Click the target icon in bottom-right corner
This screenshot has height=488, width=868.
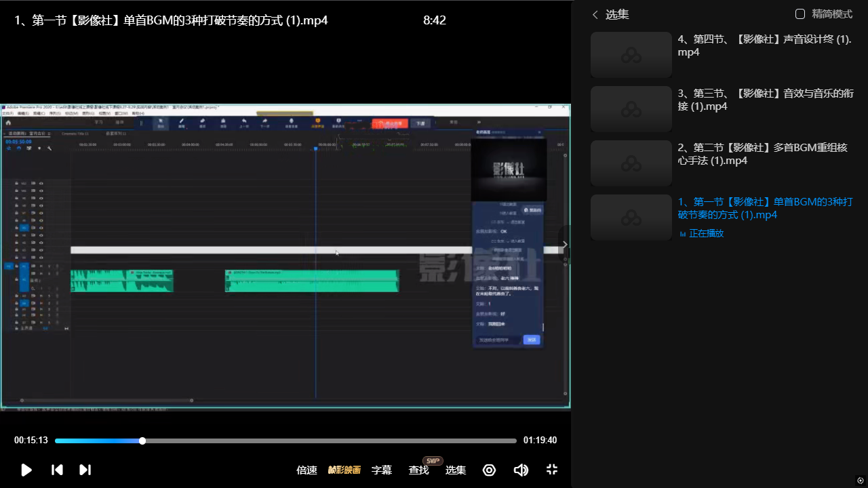861,481
